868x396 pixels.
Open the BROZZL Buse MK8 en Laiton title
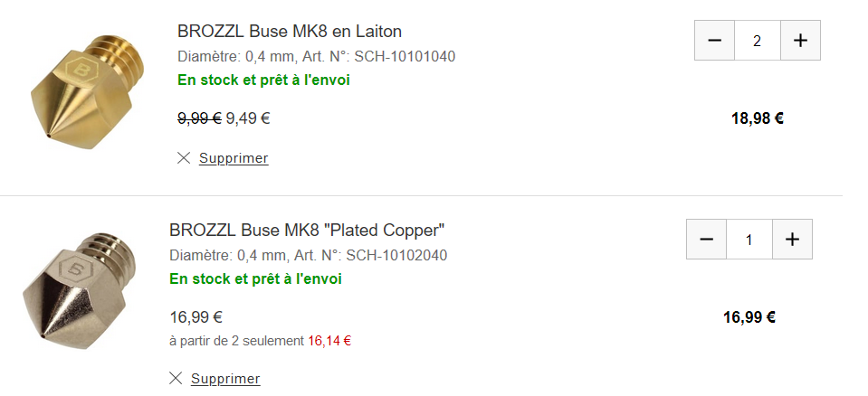(x=290, y=32)
